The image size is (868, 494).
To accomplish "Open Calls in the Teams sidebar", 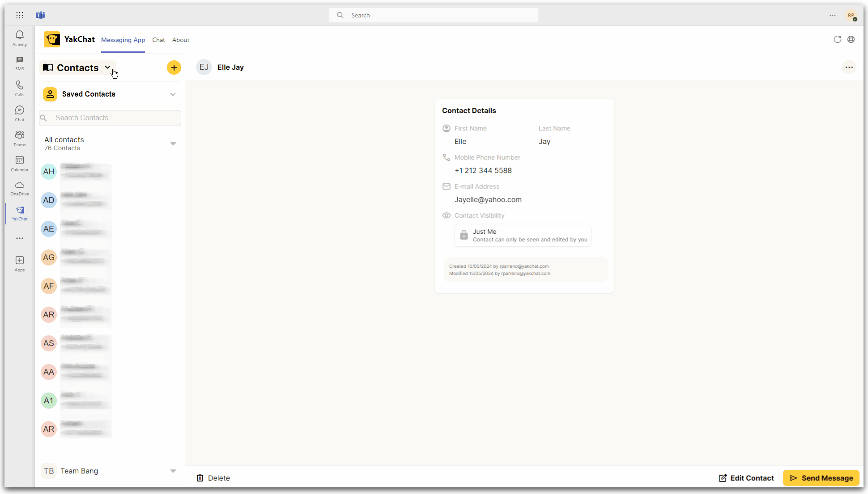I will [x=20, y=88].
